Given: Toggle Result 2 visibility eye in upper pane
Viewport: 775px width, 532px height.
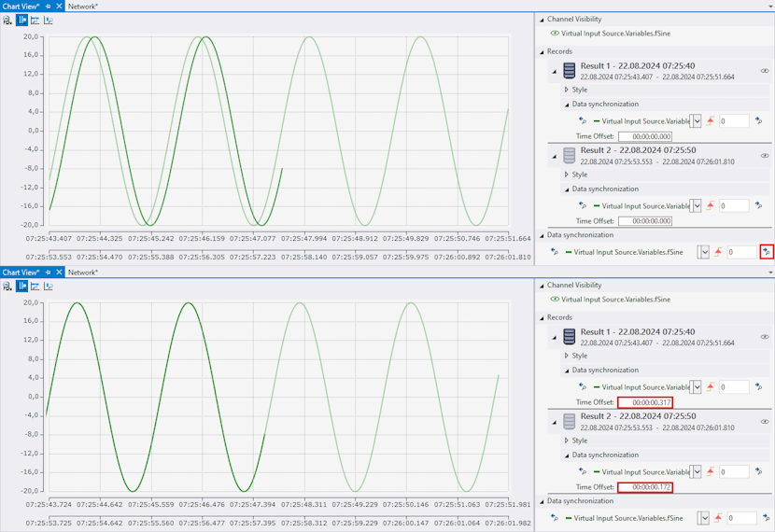Looking at the screenshot, I should pos(765,156).
